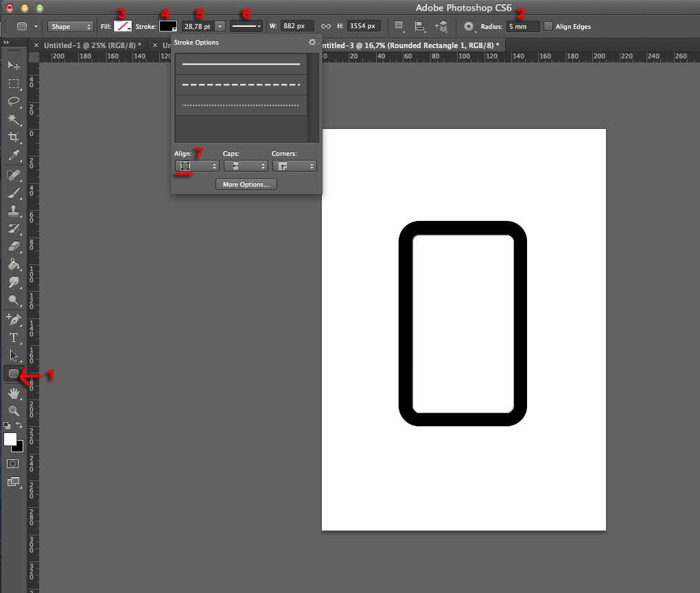
Task: Open the stroke Corners dropdown
Action: 294,166
